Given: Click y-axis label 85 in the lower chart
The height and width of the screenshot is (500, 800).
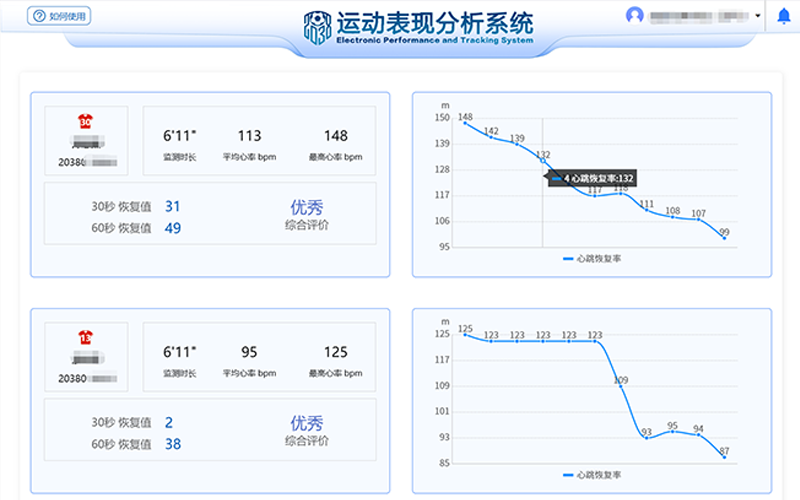Looking at the screenshot, I should click(445, 463).
